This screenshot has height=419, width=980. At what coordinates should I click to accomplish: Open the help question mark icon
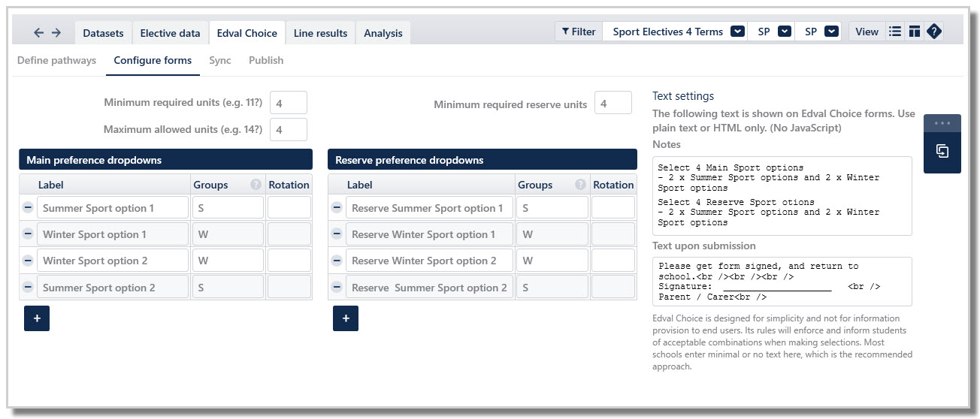coord(933,32)
